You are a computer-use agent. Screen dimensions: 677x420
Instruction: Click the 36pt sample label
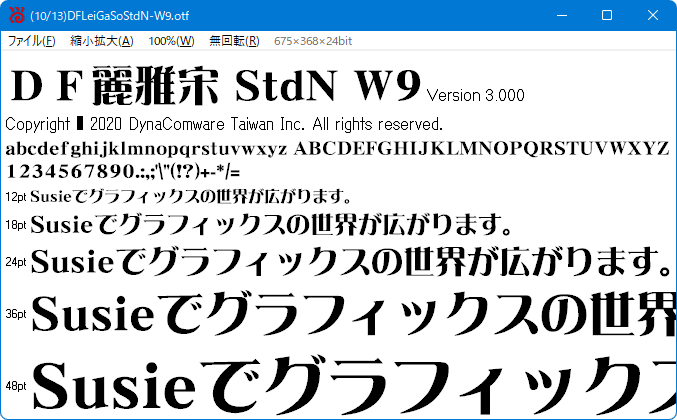click(16, 314)
